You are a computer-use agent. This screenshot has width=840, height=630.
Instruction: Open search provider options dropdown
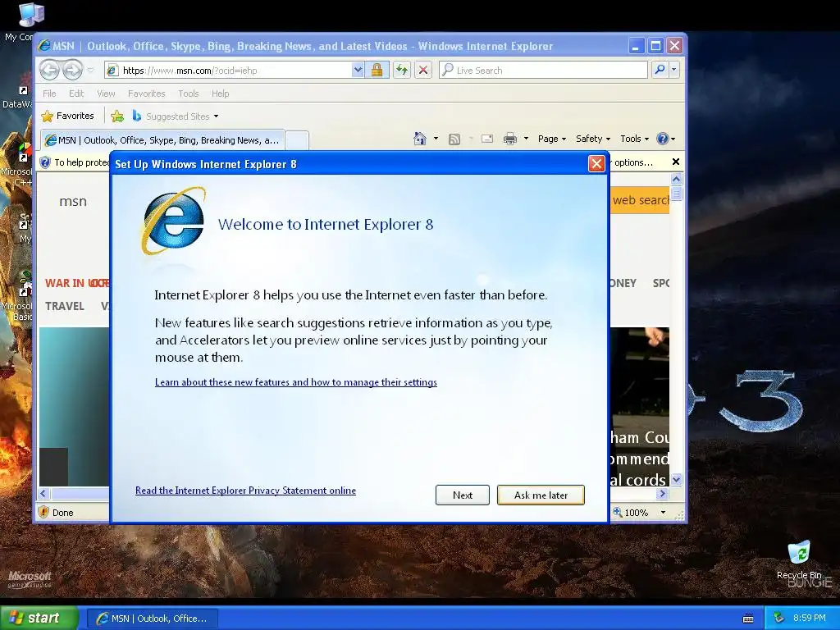coord(674,70)
